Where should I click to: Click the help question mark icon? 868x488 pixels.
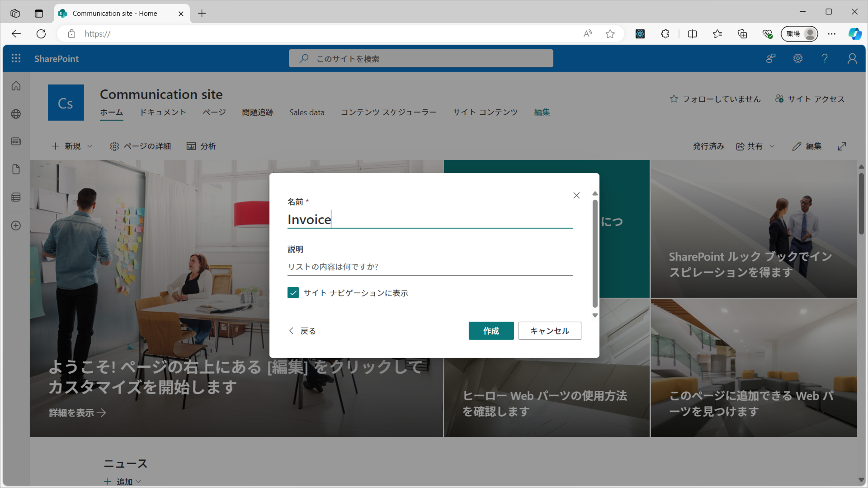(x=825, y=58)
